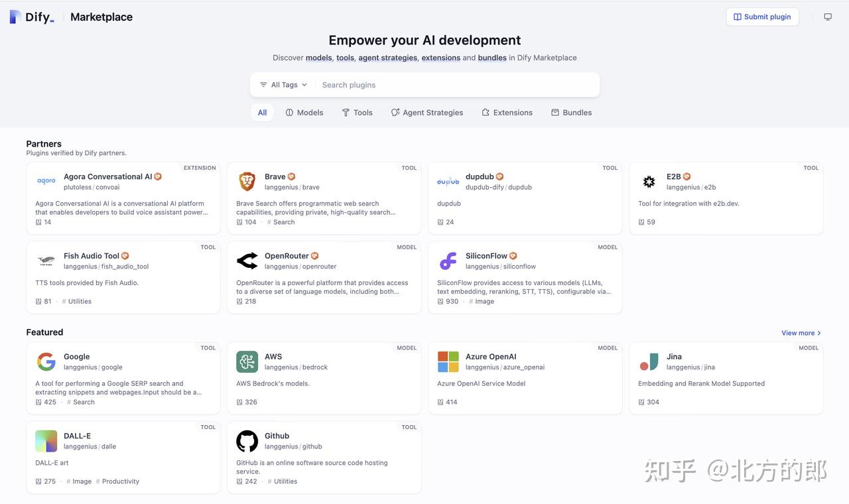Click verified badge next to E2B
This screenshot has width=849, height=504.
point(687,176)
